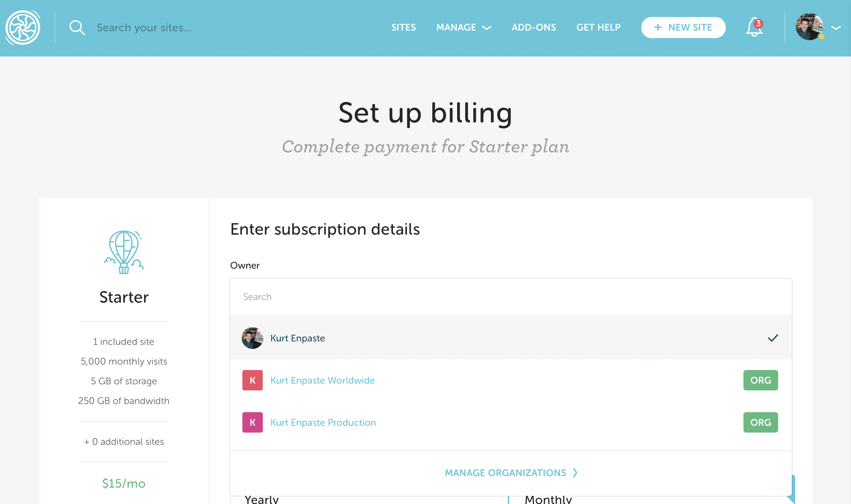This screenshot has height=504, width=851.
Task: Click the New Site button
Action: 683,28
